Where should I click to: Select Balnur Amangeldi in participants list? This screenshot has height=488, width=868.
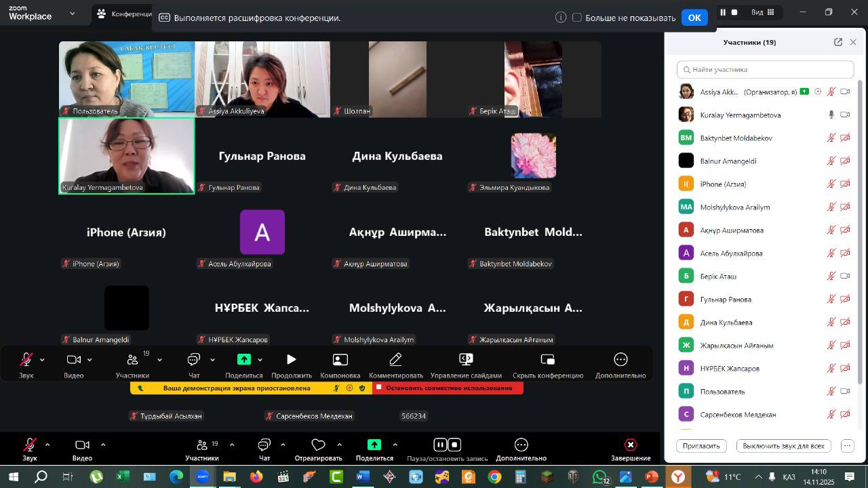click(728, 161)
